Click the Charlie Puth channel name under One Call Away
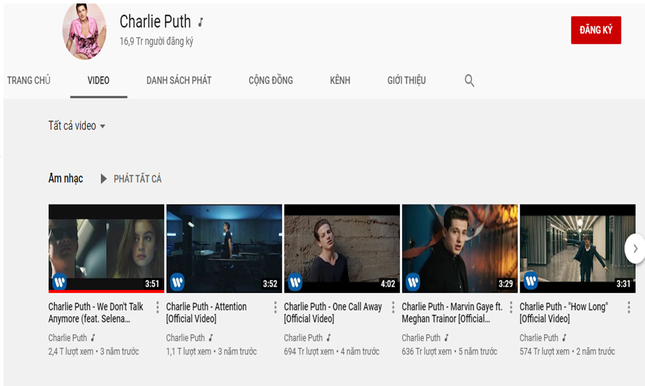Screen dimensions: 645x386 pyautogui.click(x=303, y=338)
